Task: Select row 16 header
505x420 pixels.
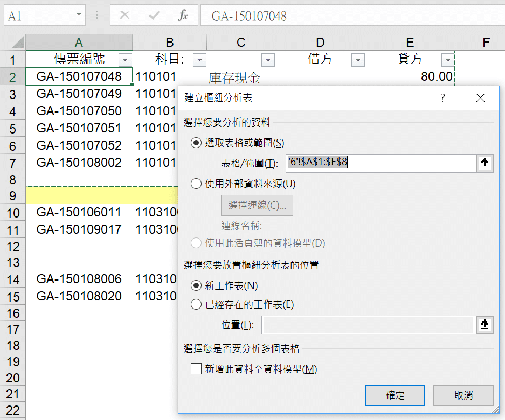Action: 12,313
